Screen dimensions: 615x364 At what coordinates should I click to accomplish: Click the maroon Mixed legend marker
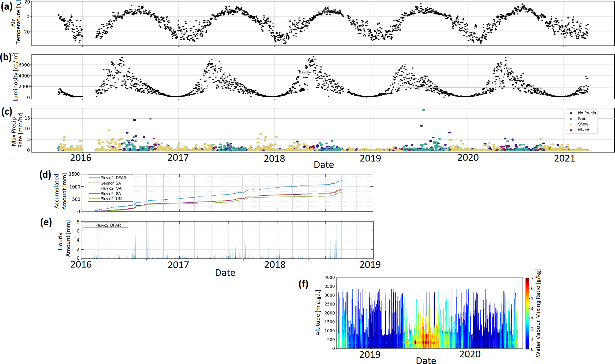(x=571, y=130)
